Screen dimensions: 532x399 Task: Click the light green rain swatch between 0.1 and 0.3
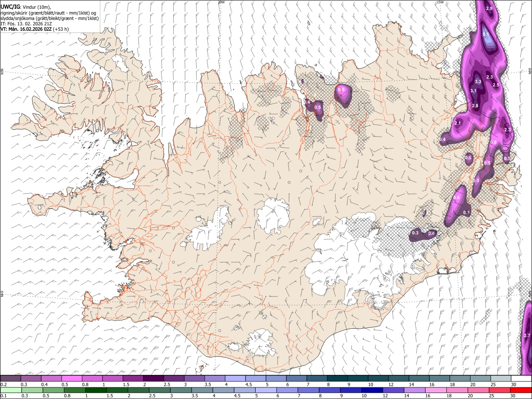click(11, 390)
